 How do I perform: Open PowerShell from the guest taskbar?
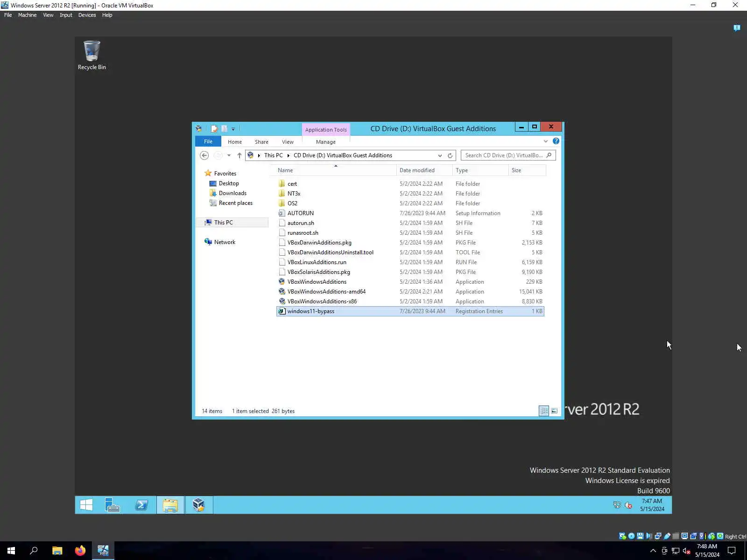[x=141, y=505]
